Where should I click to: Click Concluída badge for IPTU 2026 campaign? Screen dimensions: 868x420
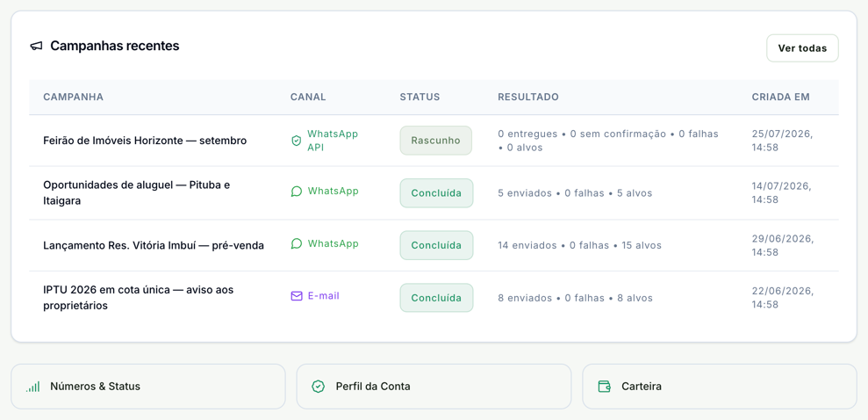click(436, 298)
